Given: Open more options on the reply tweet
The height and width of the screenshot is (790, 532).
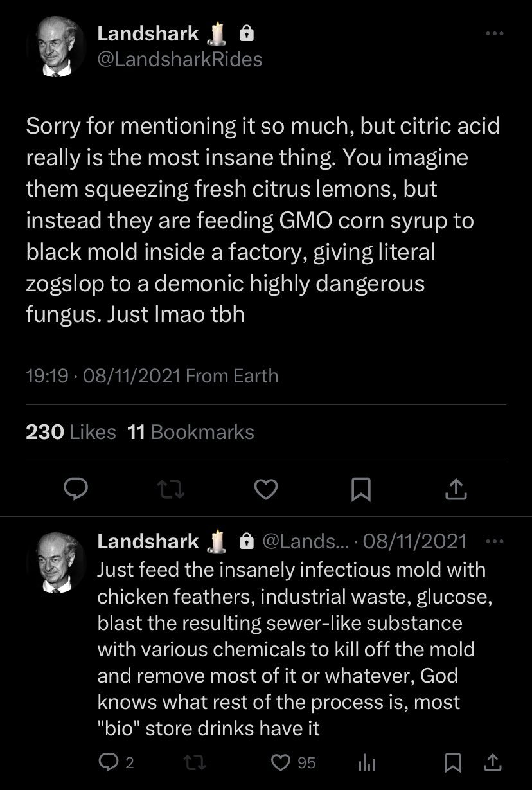Looking at the screenshot, I should pos(494,541).
